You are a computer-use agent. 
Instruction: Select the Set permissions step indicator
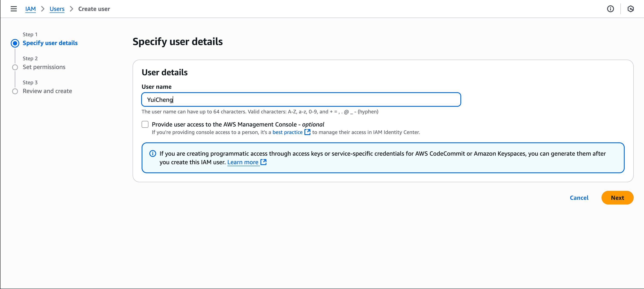click(x=15, y=67)
